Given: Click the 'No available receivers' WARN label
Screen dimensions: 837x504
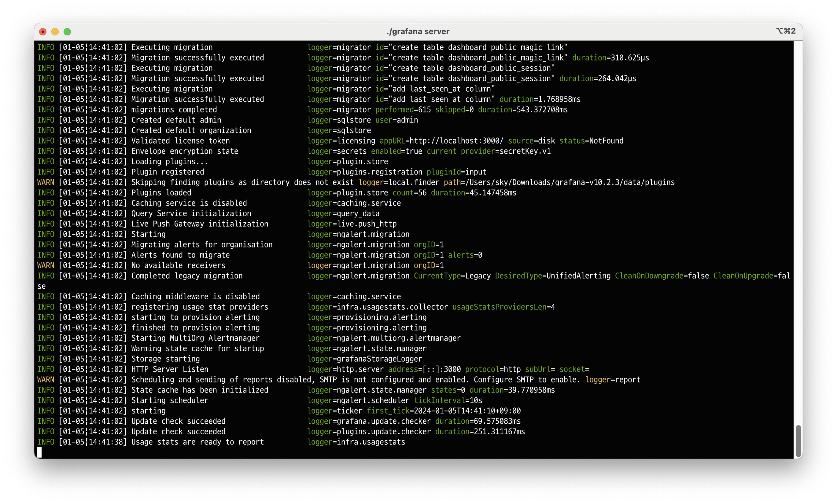Looking at the screenshot, I should coord(46,265).
